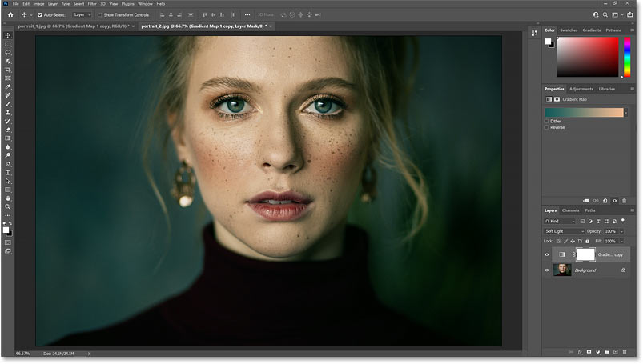Select the Horizontal Type tool
Image resolution: width=643 pixels, height=364 pixels.
tap(8, 173)
